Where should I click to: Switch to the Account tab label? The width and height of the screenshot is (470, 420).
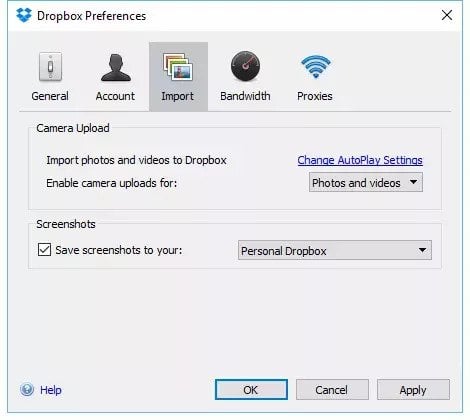click(115, 96)
